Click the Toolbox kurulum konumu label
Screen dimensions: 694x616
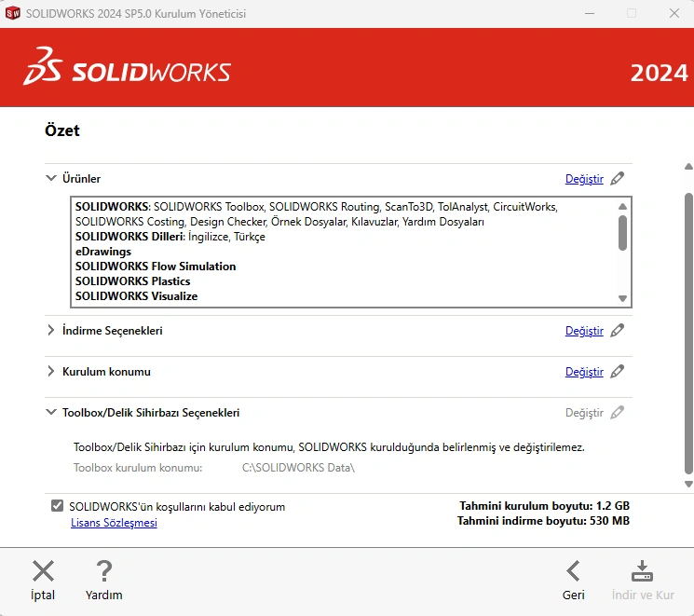coord(138,468)
